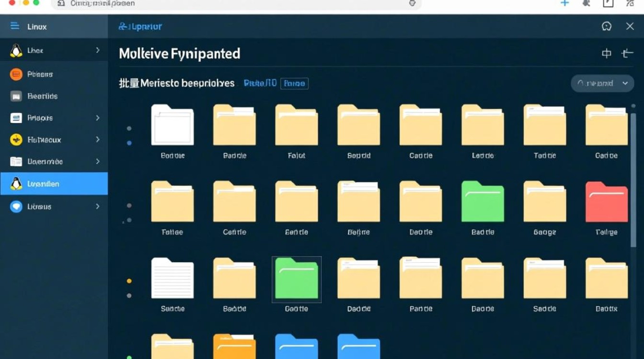Open the green folder in the second row
Viewport: 644px width, 359px height.
[483, 202]
